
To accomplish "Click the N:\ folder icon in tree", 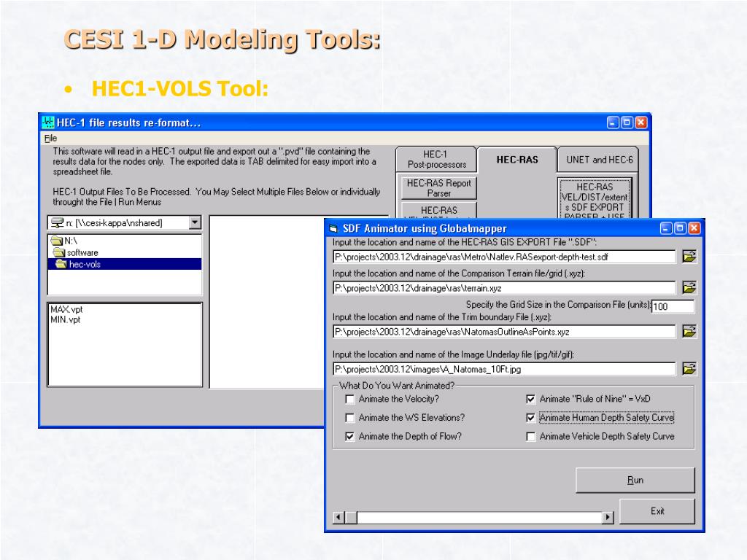I will coord(57,241).
